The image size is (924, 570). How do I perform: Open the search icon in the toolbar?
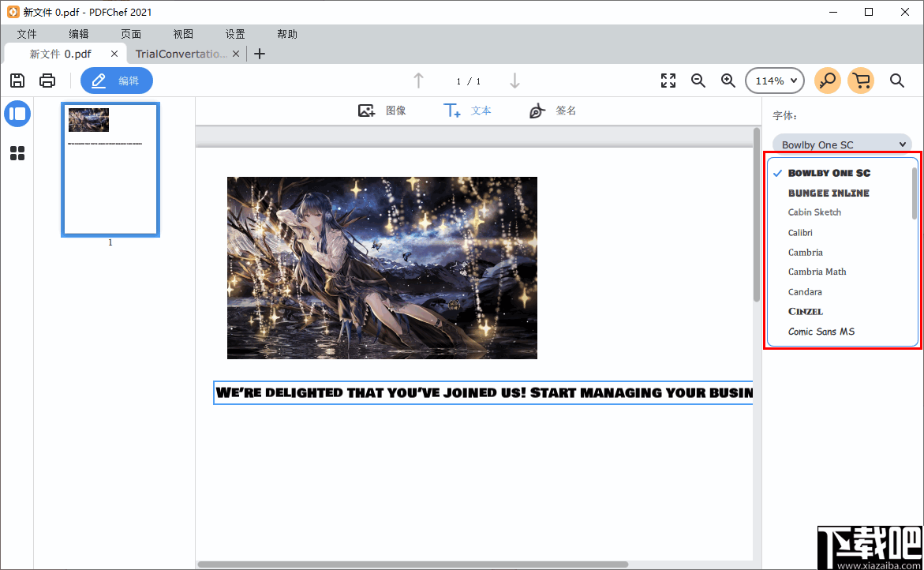pyautogui.click(x=897, y=80)
